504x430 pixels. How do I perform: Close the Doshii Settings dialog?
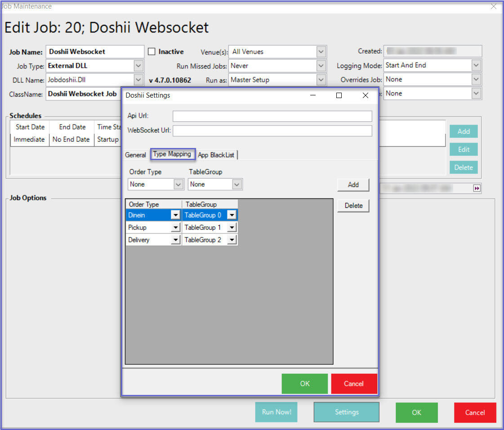coord(366,95)
